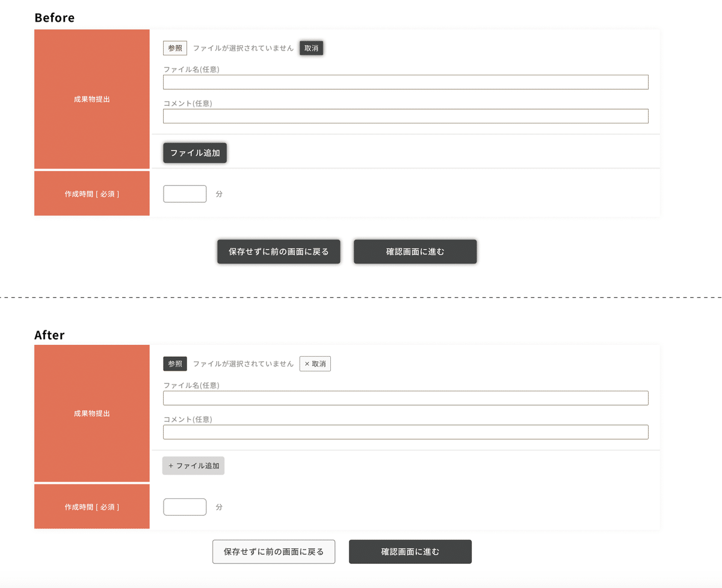Click 確認画面に進む button in After section
722x588 pixels.
[410, 551]
